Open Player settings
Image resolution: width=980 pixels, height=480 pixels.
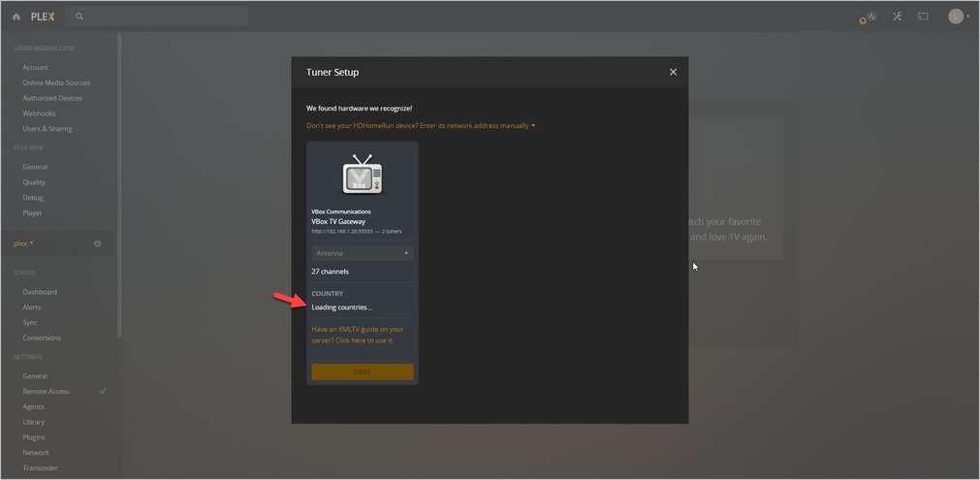tap(33, 213)
